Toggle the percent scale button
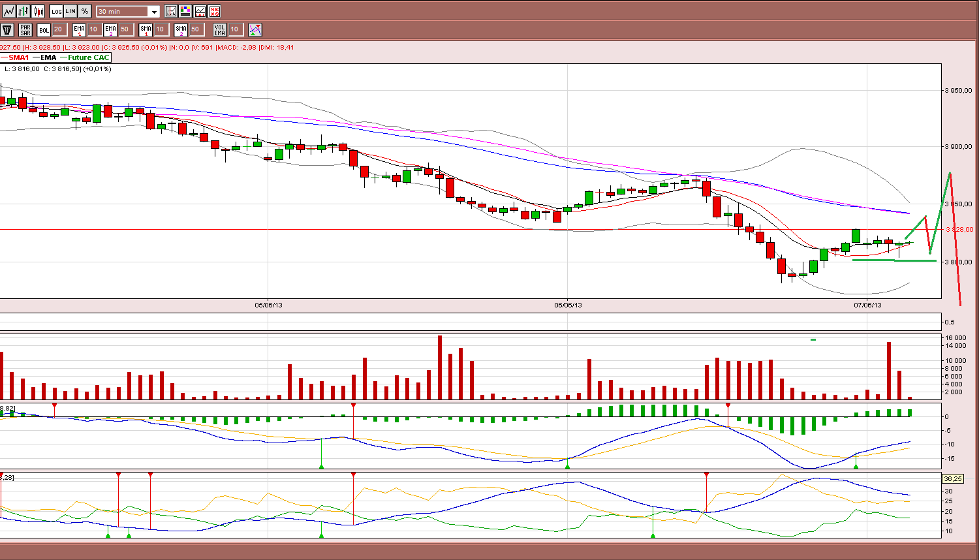Screen dimensions: 979x560 tap(85, 11)
